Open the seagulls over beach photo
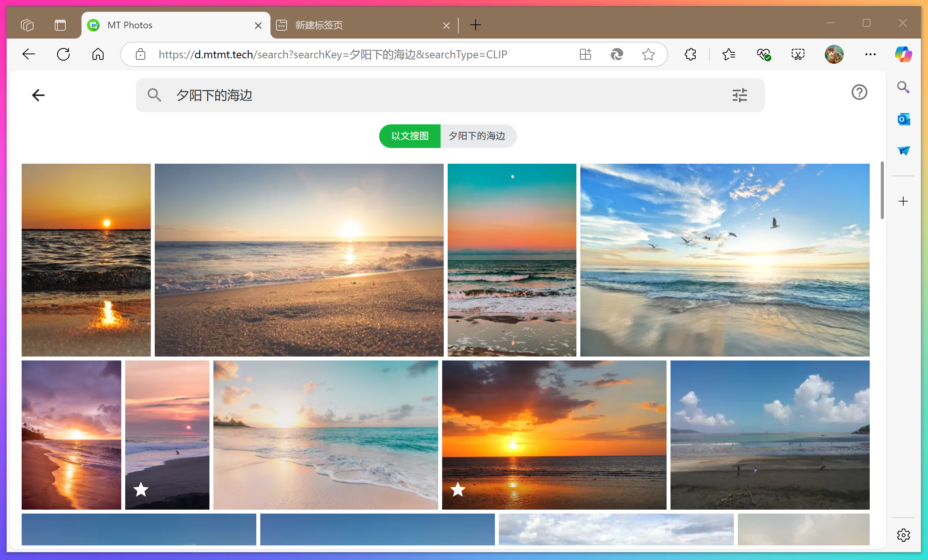The image size is (928, 560). tap(724, 260)
